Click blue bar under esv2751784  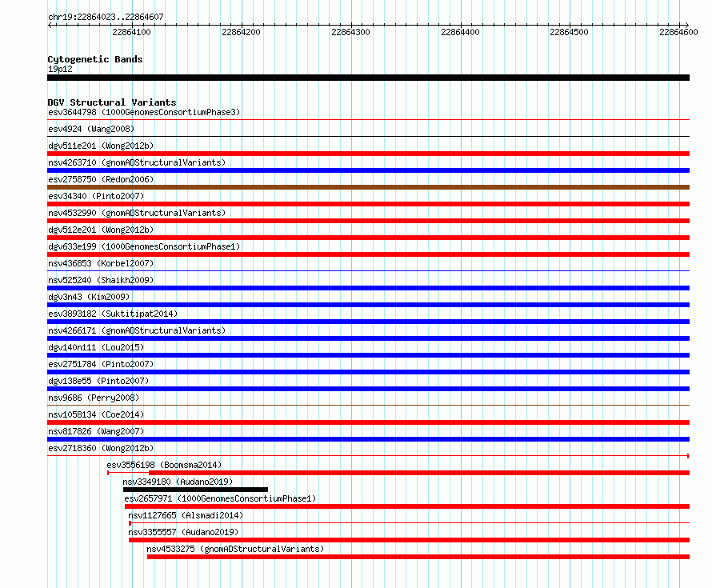click(x=368, y=372)
